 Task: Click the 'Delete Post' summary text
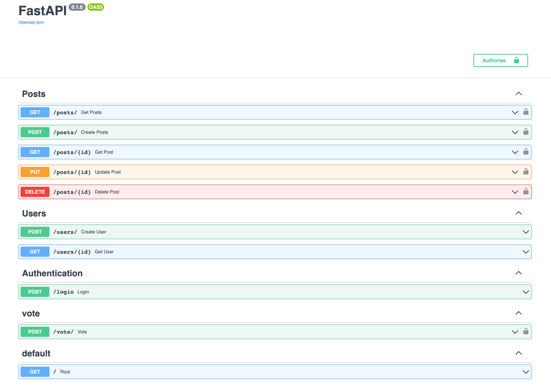[107, 192]
